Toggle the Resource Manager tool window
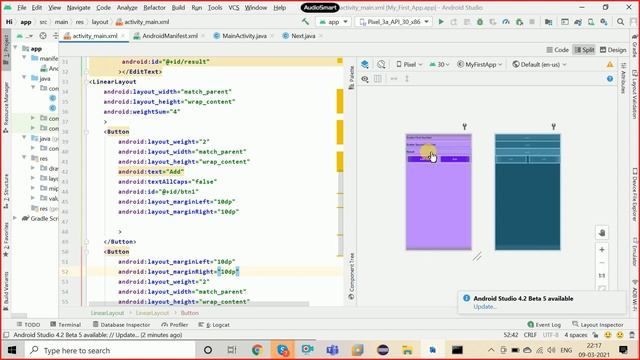Image resolution: width=640 pixels, height=360 pixels. tap(6, 107)
